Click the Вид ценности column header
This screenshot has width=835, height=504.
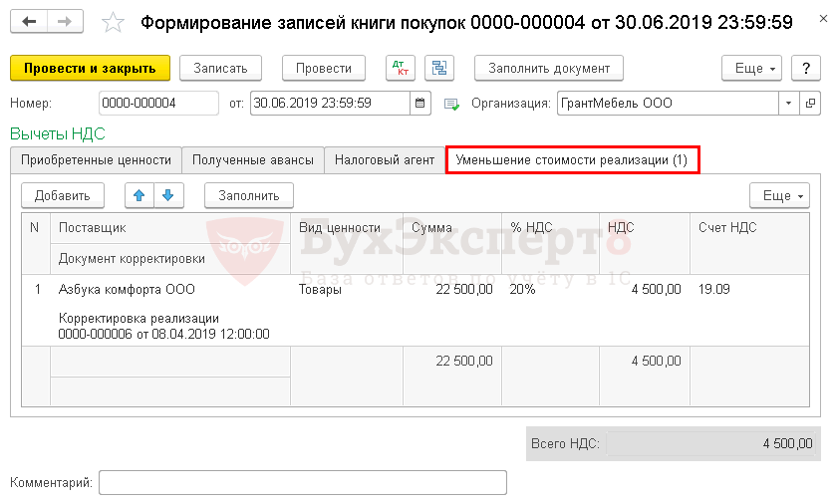pos(347,244)
